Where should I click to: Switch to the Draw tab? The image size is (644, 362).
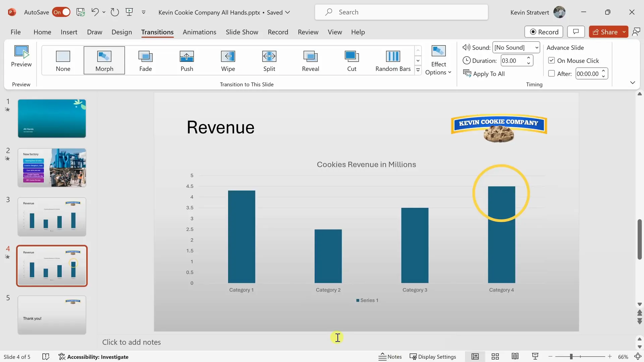pyautogui.click(x=95, y=32)
